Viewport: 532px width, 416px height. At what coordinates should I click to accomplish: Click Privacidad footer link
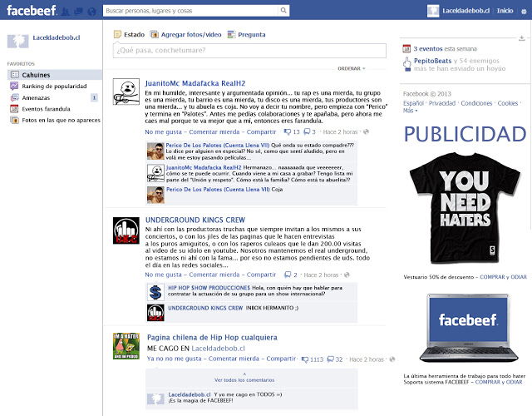pos(442,103)
